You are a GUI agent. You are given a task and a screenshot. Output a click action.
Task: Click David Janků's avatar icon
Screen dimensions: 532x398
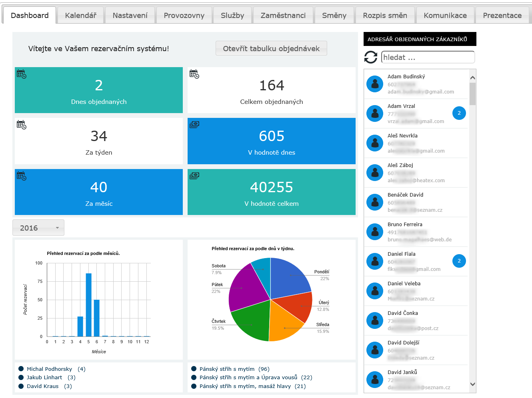point(375,380)
